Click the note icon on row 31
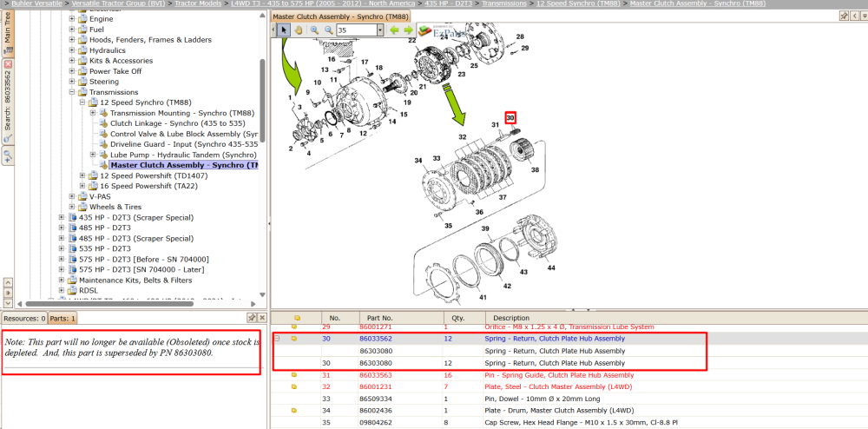This screenshot has width=868, height=429. tap(294, 375)
